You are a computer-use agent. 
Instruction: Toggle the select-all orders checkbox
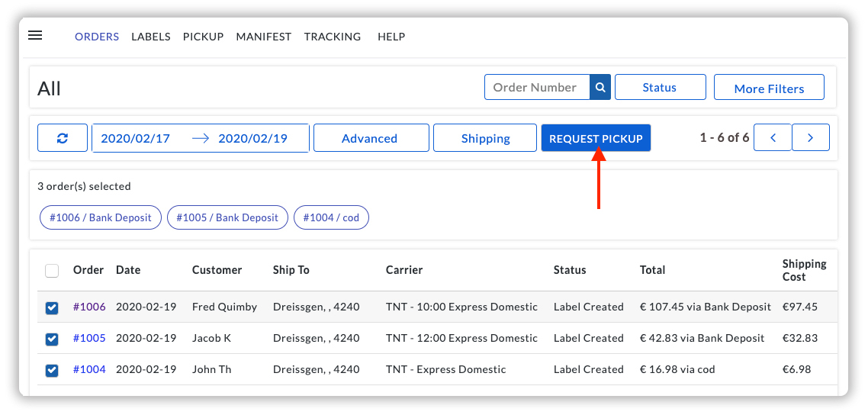click(51, 271)
